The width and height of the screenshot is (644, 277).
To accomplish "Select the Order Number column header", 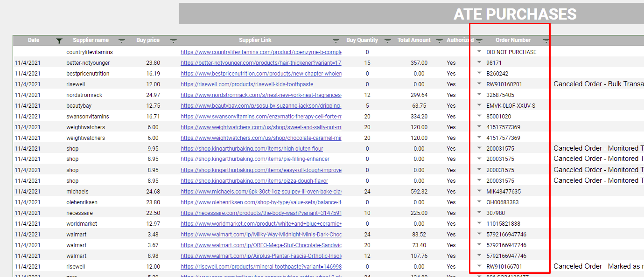I will point(513,40).
